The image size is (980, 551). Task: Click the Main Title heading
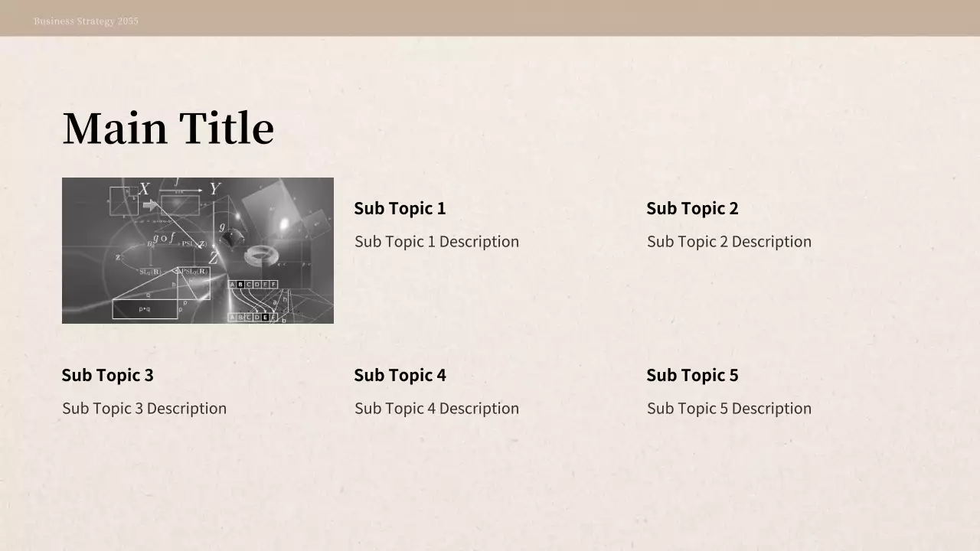(168, 128)
